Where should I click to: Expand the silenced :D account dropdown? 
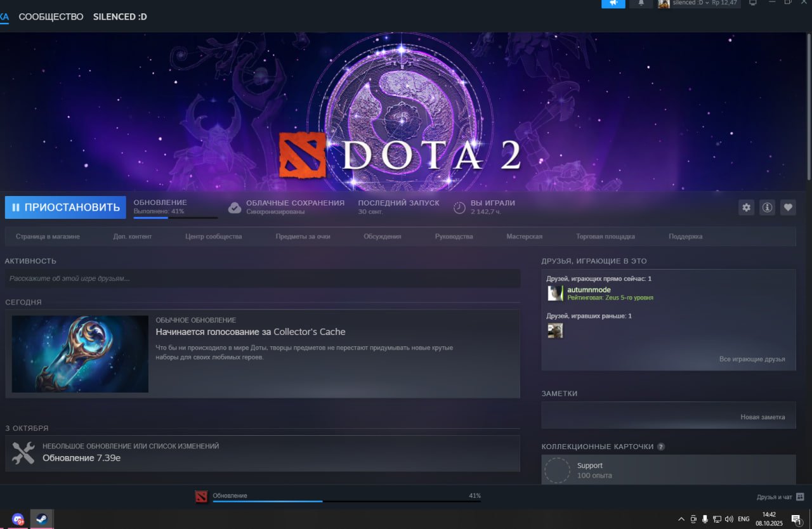[698, 4]
